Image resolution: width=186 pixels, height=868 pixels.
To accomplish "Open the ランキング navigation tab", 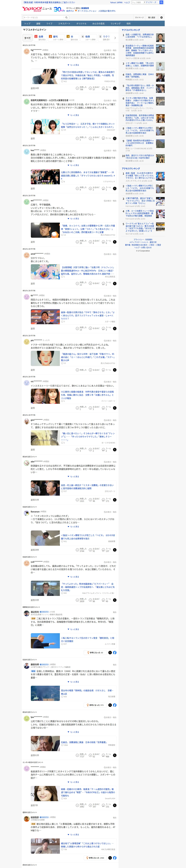I will [115, 24].
